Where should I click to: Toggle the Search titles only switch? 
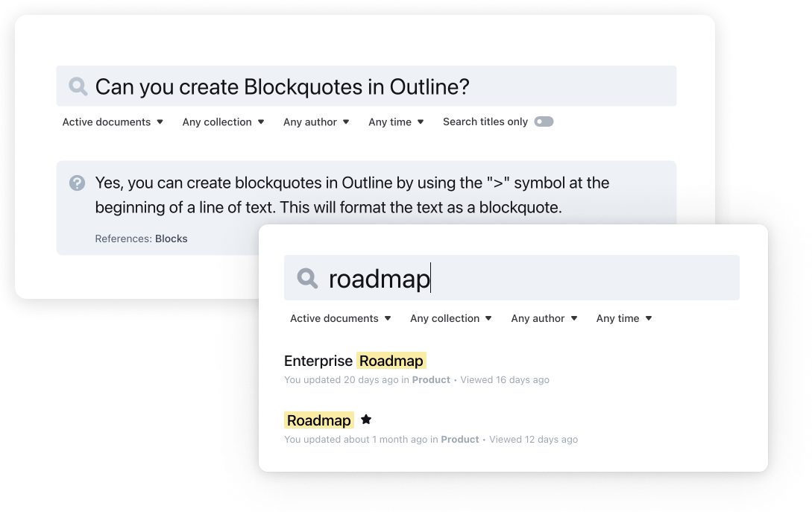(544, 121)
